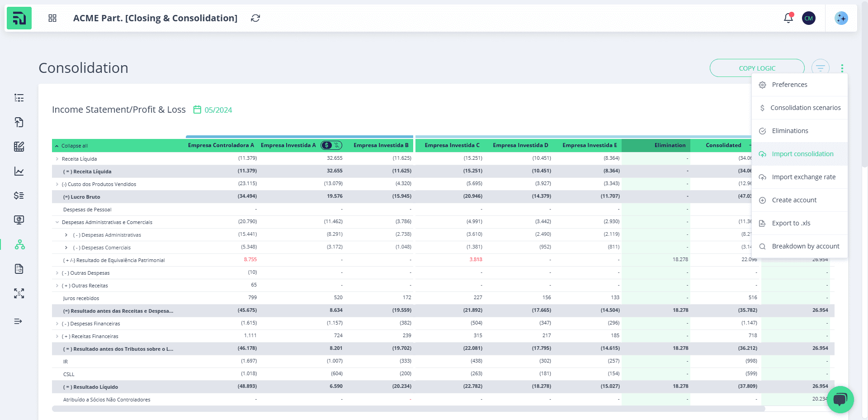
Task: Click the refresh icon beside the title
Action: 255,18
